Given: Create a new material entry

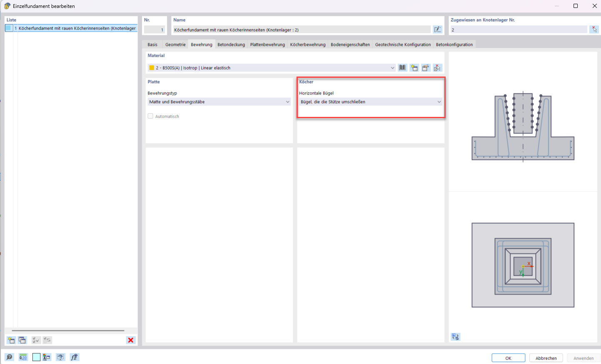Looking at the screenshot, I should point(414,67).
